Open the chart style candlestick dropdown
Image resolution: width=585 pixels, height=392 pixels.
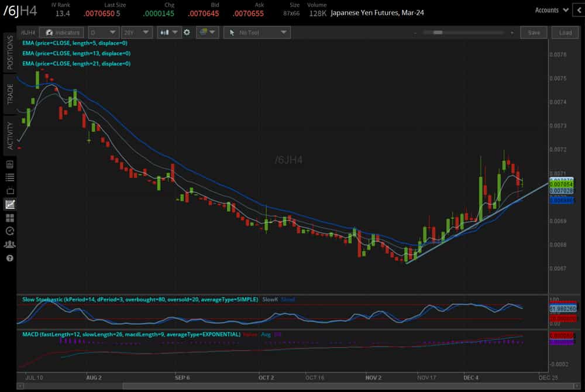(x=168, y=33)
